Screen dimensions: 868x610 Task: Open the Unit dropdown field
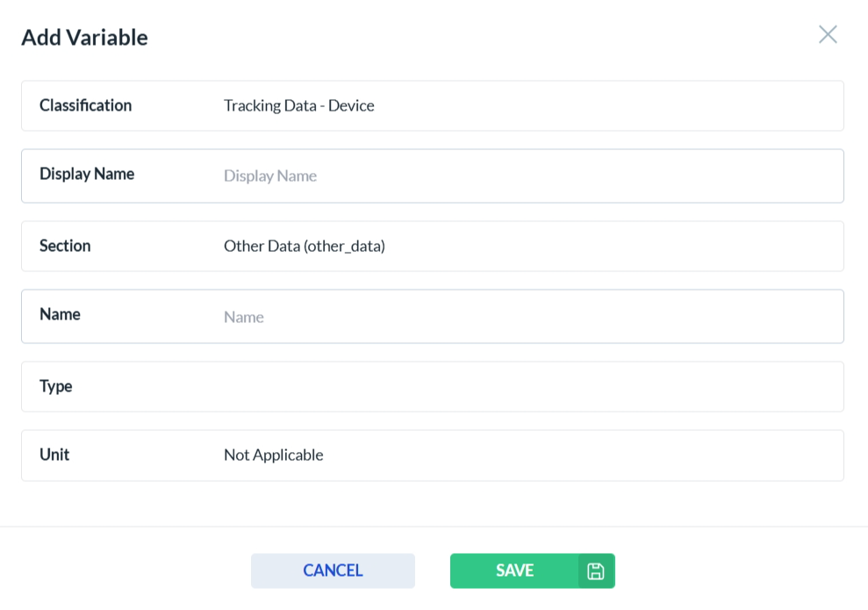click(527, 456)
